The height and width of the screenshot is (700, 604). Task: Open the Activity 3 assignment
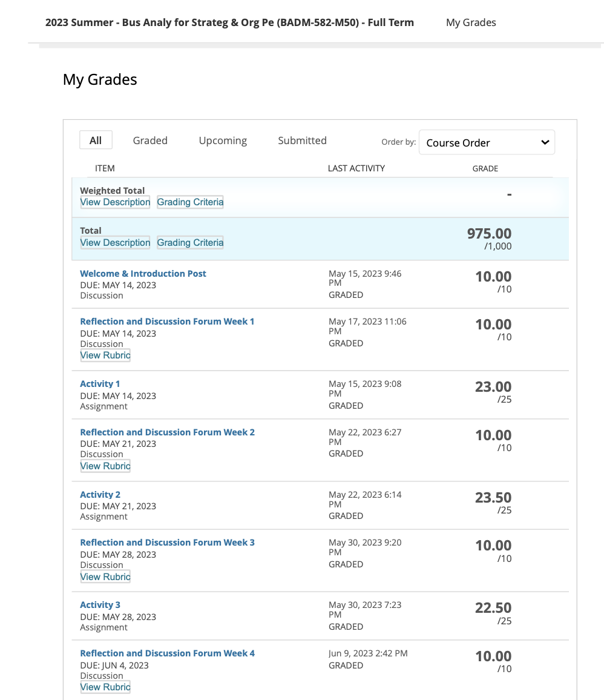pos(100,605)
